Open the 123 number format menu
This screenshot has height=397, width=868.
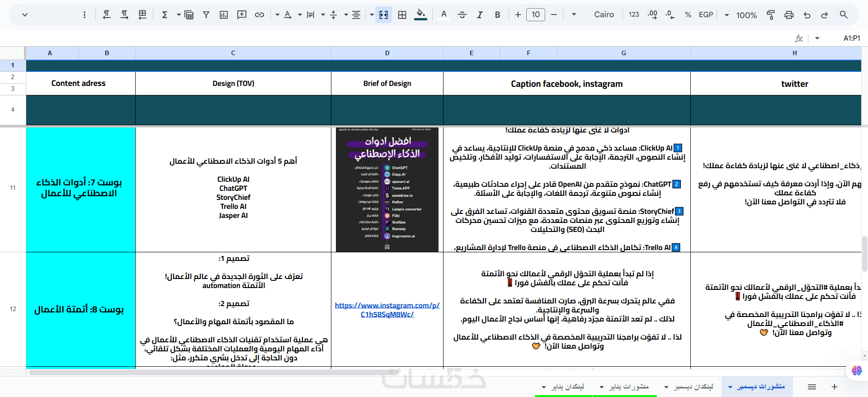[634, 15]
